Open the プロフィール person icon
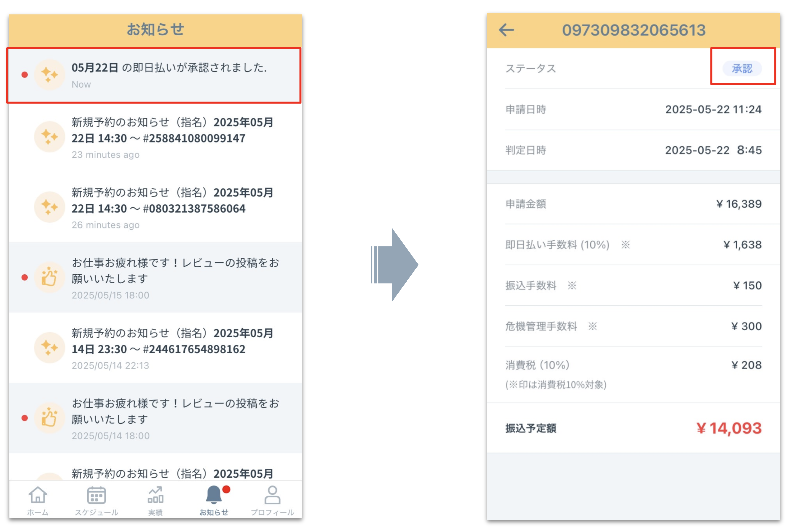Screen dimensions: 798x532 (x=272, y=495)
